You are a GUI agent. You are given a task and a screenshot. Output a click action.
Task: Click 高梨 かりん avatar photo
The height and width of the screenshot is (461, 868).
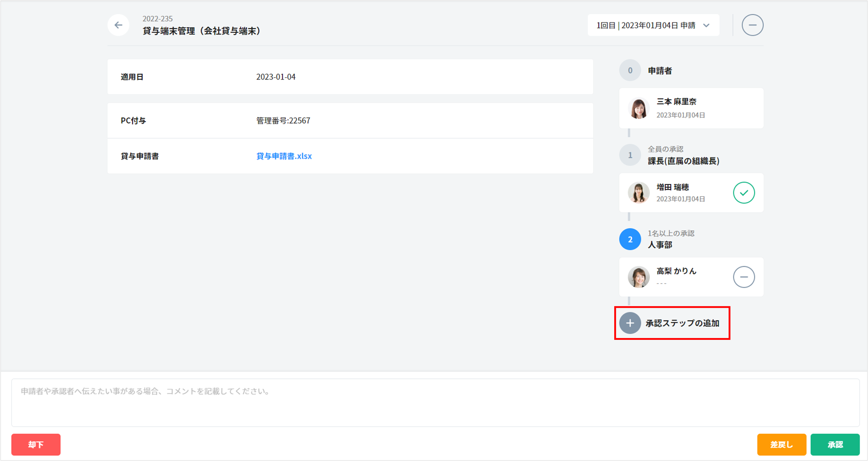(x=638, y=277)
